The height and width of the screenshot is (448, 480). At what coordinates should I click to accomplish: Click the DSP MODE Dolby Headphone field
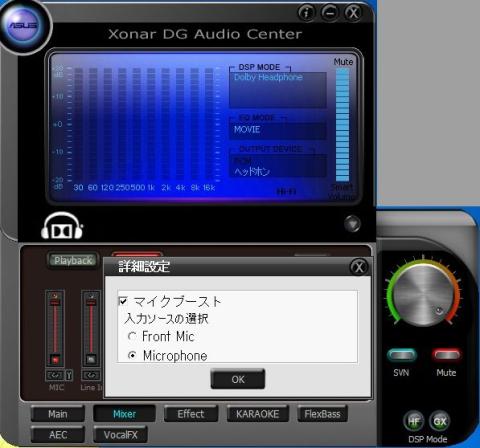point(278,90)
